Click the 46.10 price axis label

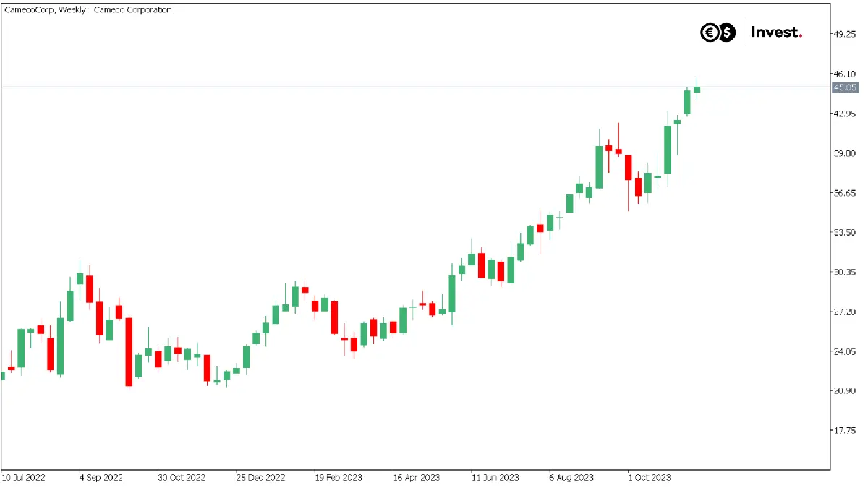tap(845, 74)
